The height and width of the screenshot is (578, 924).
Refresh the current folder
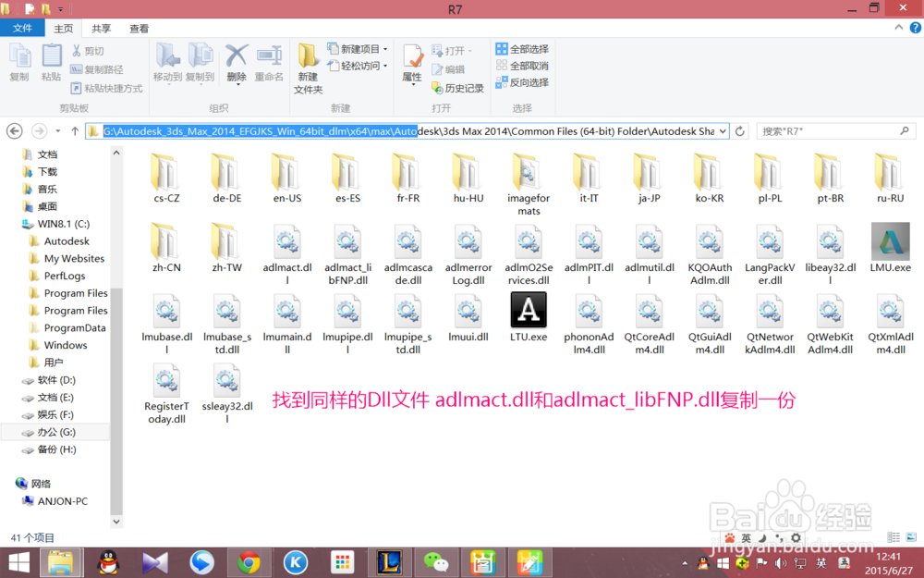point(740,131)
